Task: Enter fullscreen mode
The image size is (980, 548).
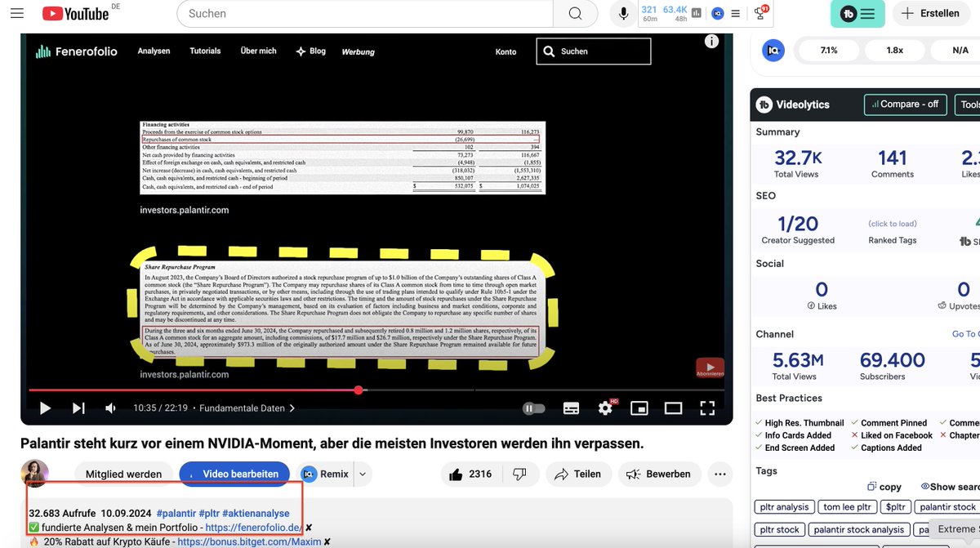Action: click(707, 408)
